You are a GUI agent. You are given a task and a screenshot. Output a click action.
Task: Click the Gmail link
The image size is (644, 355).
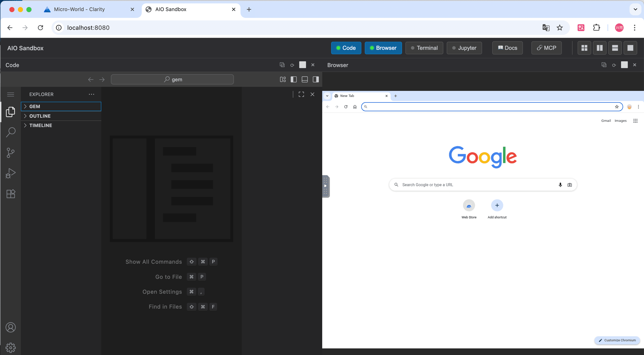(606, 120)
